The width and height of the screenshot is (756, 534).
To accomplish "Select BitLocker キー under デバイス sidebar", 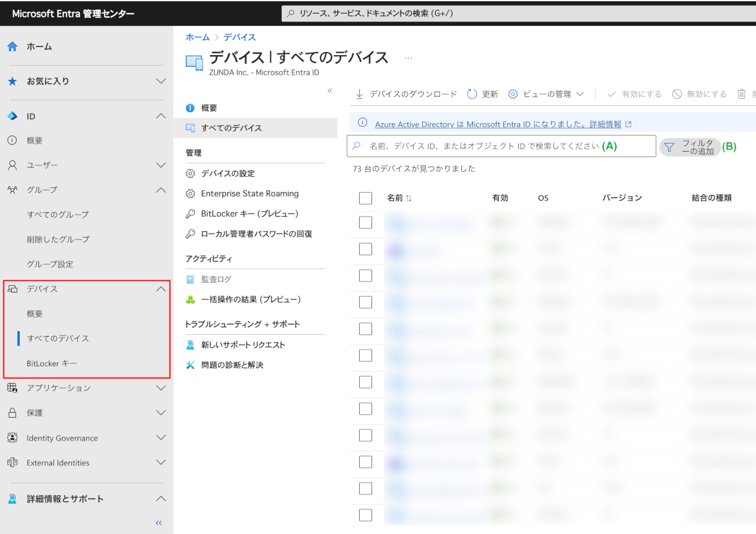I will point(52,363).
